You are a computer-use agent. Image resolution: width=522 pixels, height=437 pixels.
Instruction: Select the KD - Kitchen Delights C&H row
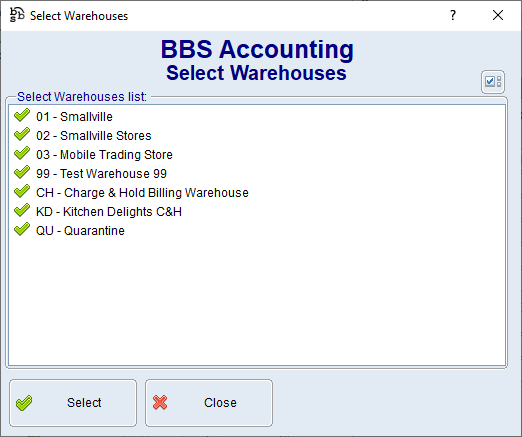[257, 212]
